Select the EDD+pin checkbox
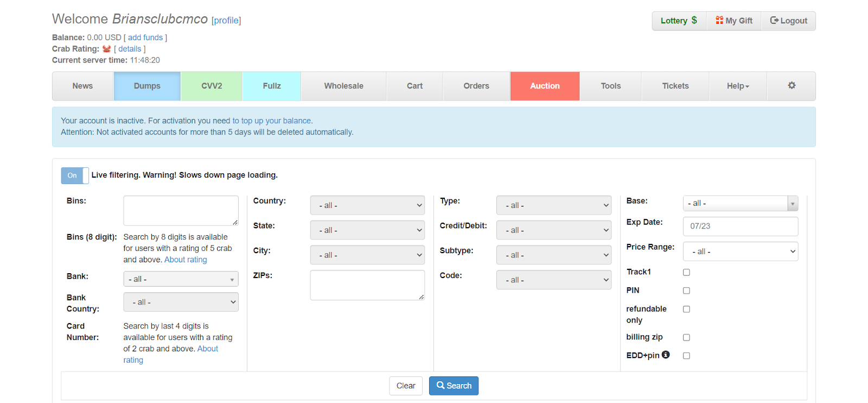 [x=686, y=356]
